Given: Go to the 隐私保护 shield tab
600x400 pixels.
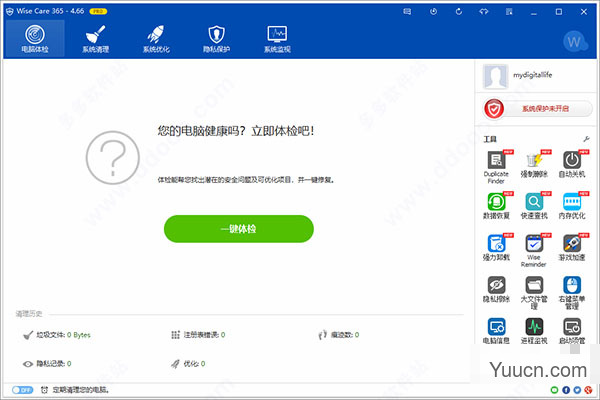Looking at the screenshot, I should (x=217, y=39).
